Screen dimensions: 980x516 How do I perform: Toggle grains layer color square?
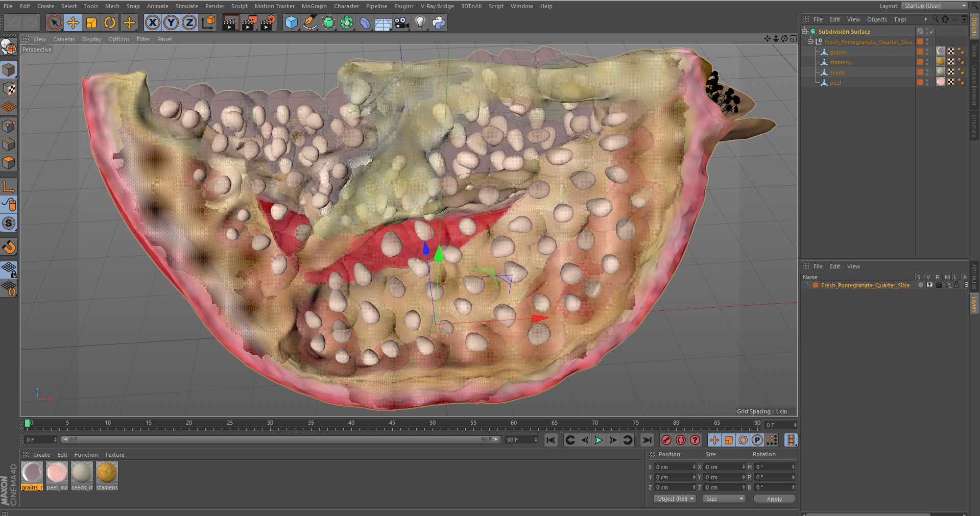tap(920, 52)
